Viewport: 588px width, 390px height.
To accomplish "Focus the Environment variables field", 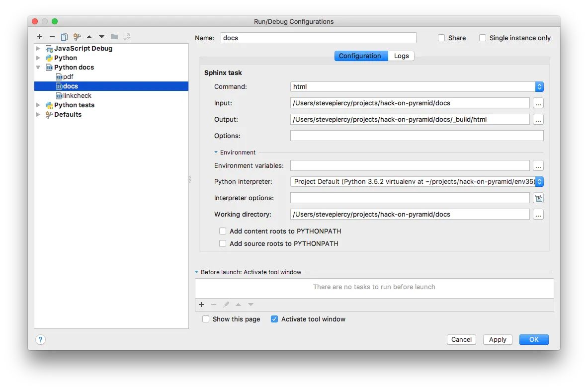I will tap(410, 166).
